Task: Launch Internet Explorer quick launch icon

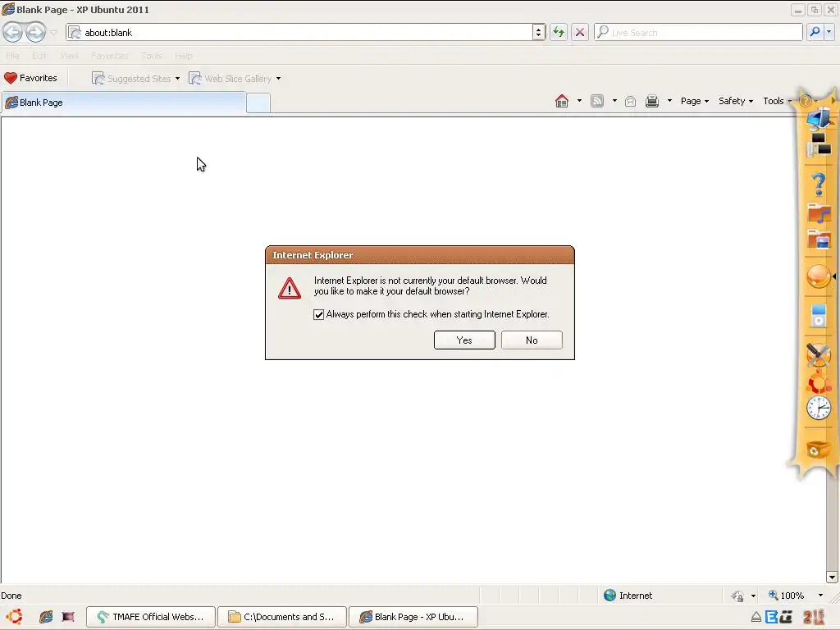Action: (x=46, y=617)
